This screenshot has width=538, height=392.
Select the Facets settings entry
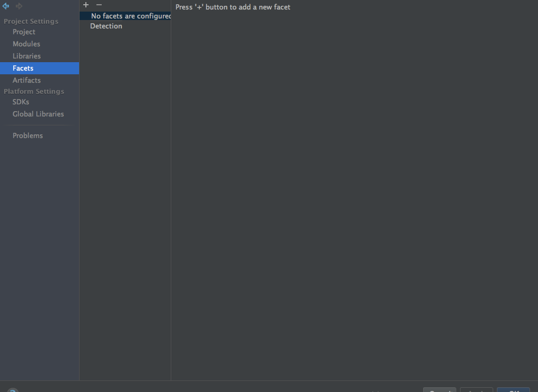pyautogui.click(x=40, y=68)
